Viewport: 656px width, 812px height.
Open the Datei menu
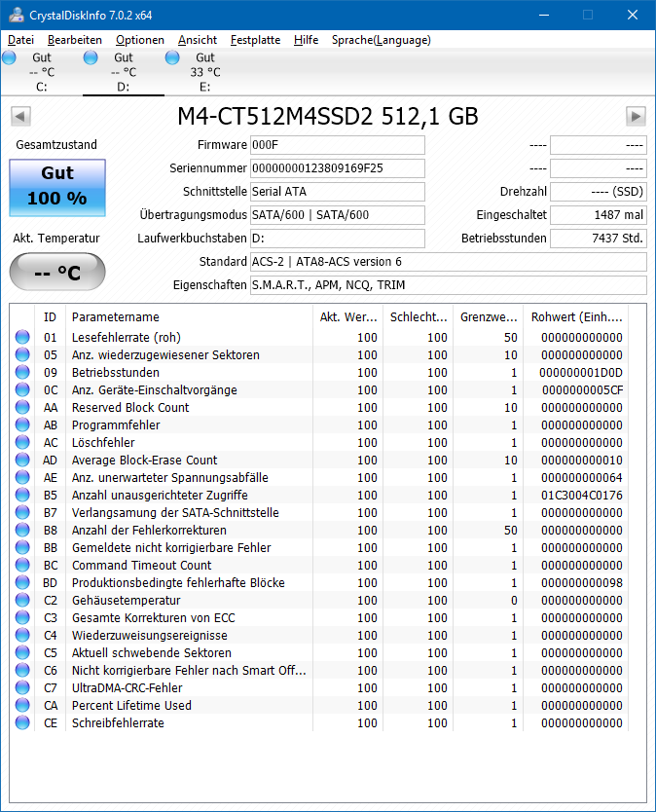coord(20,40)
